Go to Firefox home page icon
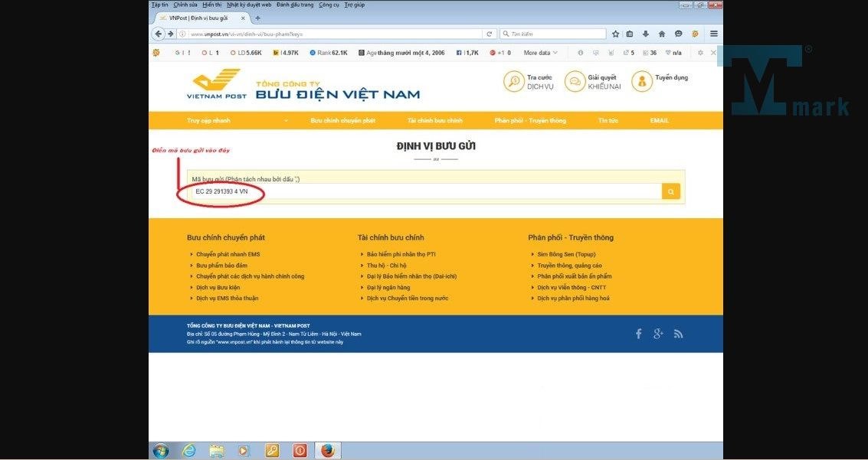868x460 pixels. coord(662,34)
